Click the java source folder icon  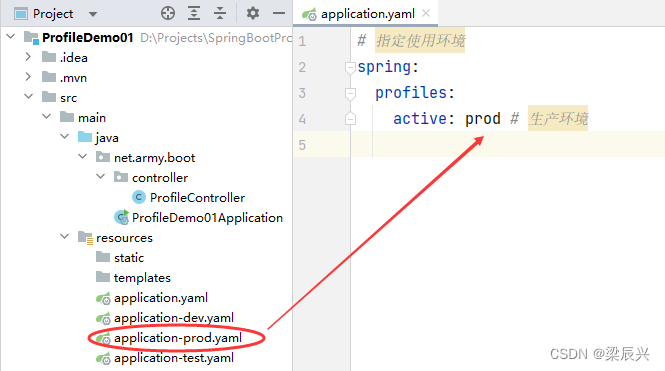click(x=85, y=137)
